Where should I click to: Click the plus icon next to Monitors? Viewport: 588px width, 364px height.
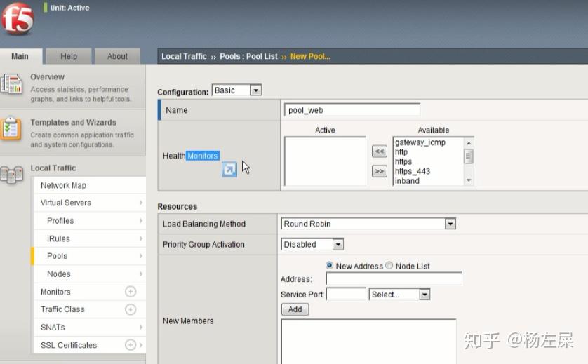[x=131, y=292]
